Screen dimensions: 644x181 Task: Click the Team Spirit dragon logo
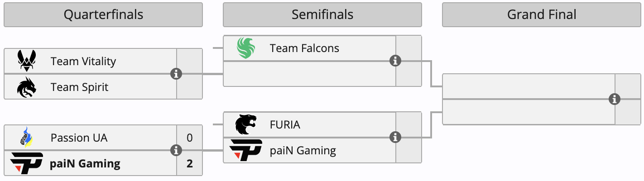(27, 87)
